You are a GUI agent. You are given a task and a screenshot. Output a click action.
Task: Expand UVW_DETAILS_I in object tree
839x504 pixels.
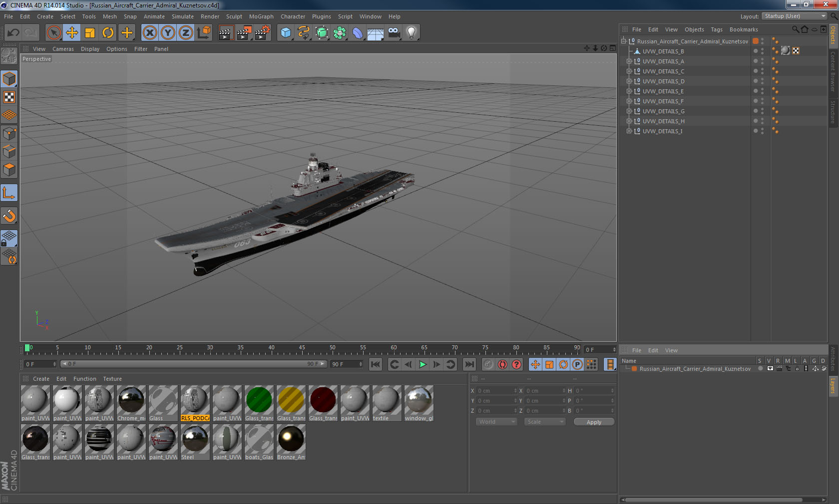click(x=629, y=131)
